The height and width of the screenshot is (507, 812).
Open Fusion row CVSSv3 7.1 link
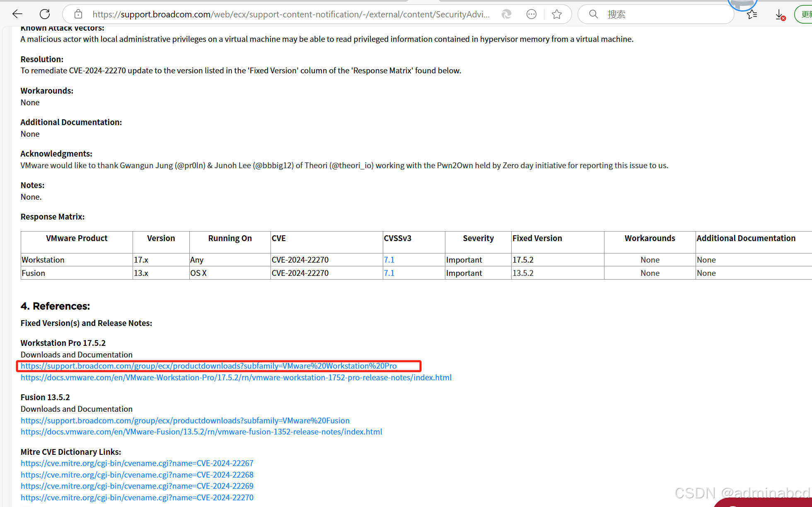pyautogui.click(x=389, y=273)
